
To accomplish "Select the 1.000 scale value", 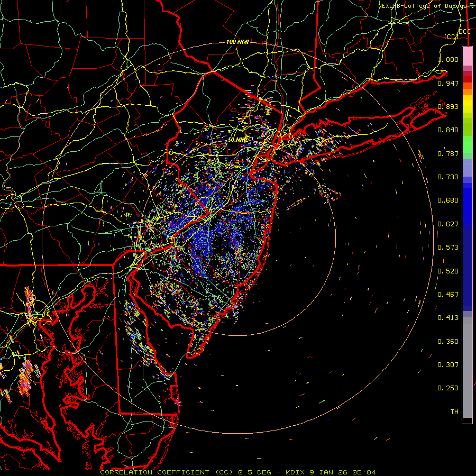I will click(x=448, y=59).
